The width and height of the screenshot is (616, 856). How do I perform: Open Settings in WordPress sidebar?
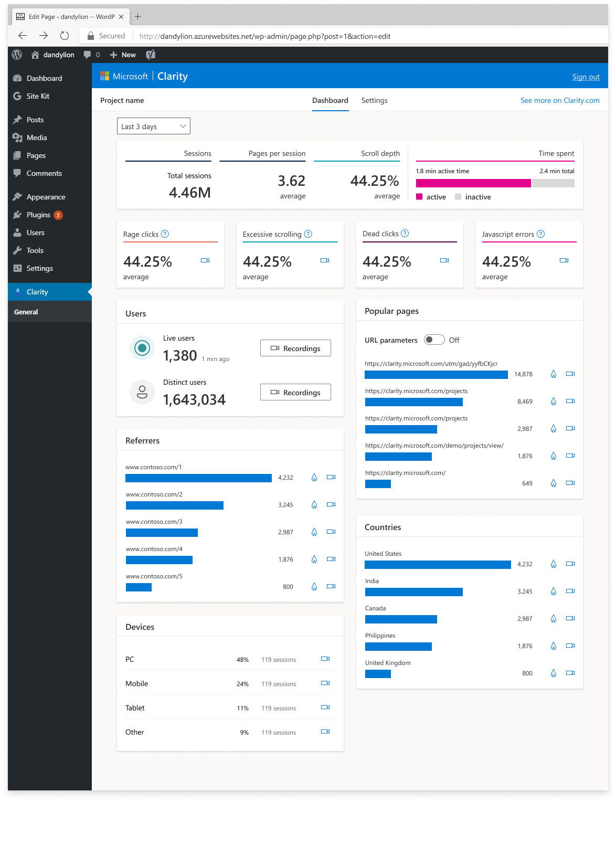click(x=50, y=268)
